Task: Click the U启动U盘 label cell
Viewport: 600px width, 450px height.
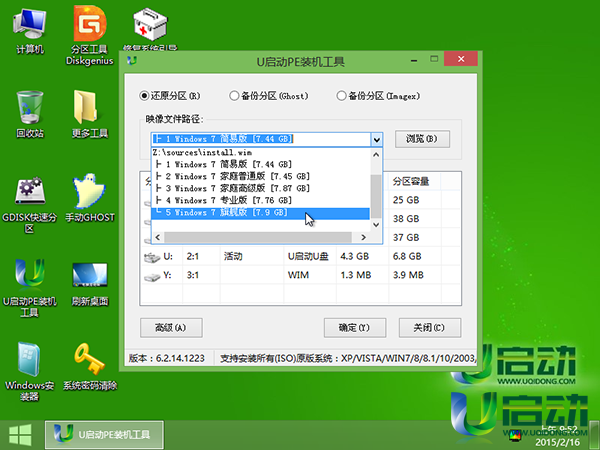Action: tap(308, 256)
